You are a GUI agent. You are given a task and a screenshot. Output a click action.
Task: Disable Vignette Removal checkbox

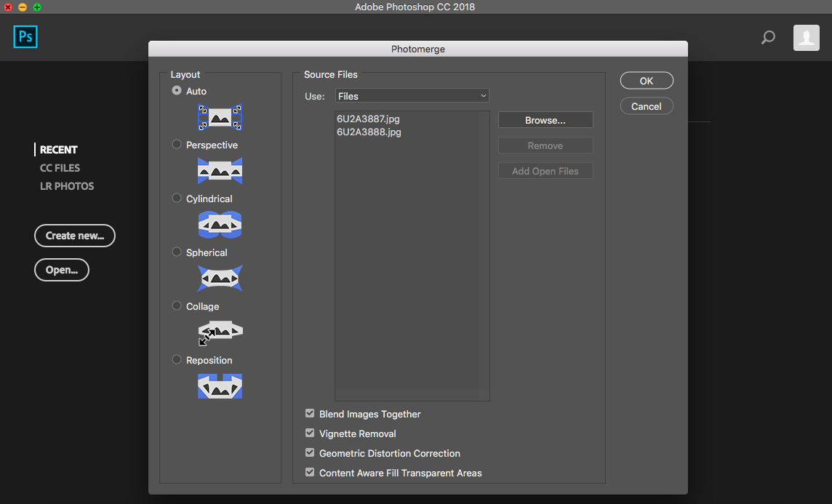coord(310,433)
